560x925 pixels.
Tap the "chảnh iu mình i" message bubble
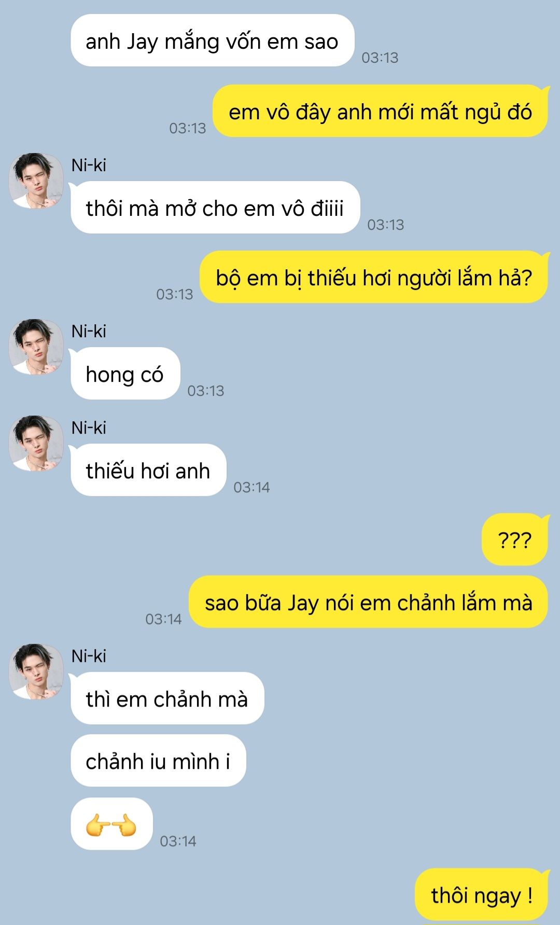[158, 761]
